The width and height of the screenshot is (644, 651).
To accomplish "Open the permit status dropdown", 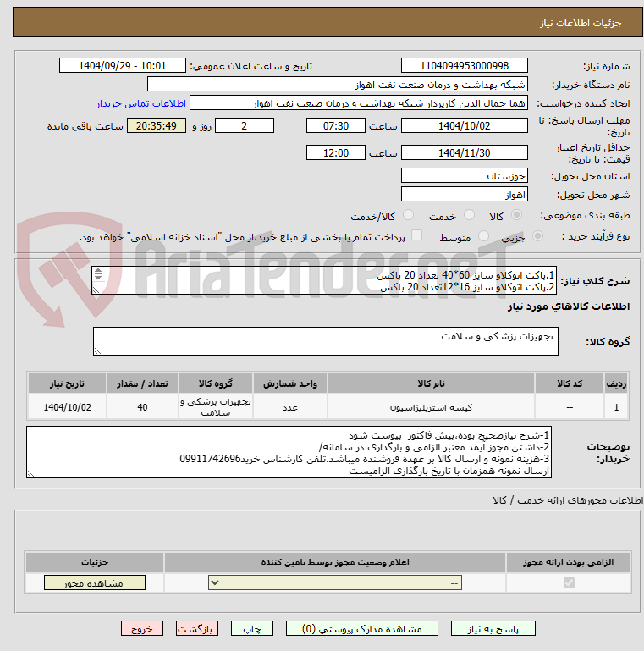I will (x=335, y=582).
